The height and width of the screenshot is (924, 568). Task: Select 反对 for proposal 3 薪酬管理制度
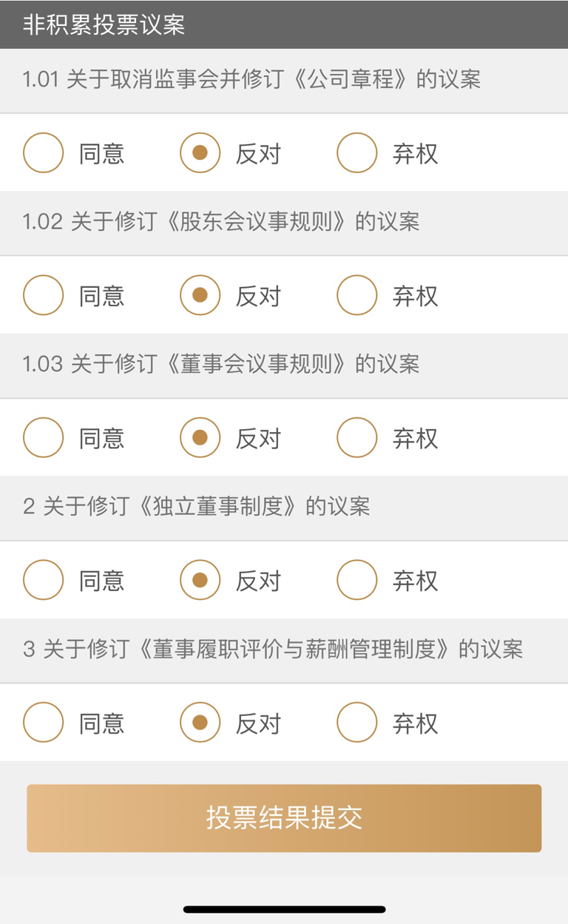coord(200,723)
